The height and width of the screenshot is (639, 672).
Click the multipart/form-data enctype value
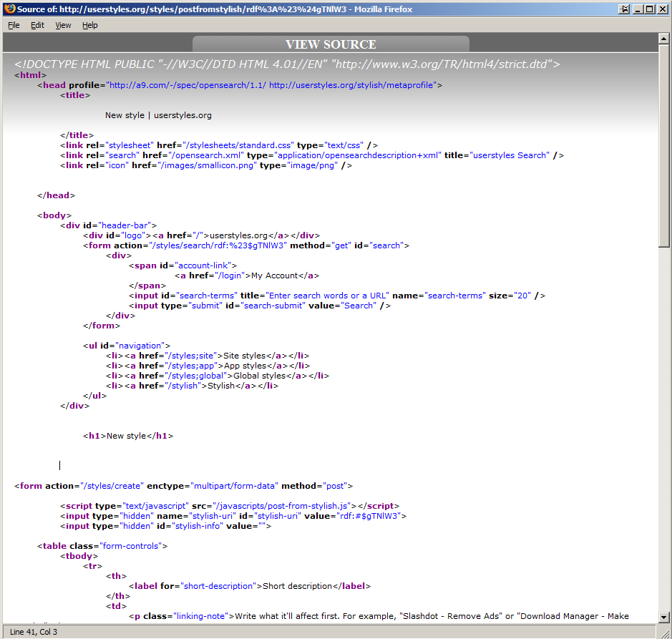pos(234,486)
